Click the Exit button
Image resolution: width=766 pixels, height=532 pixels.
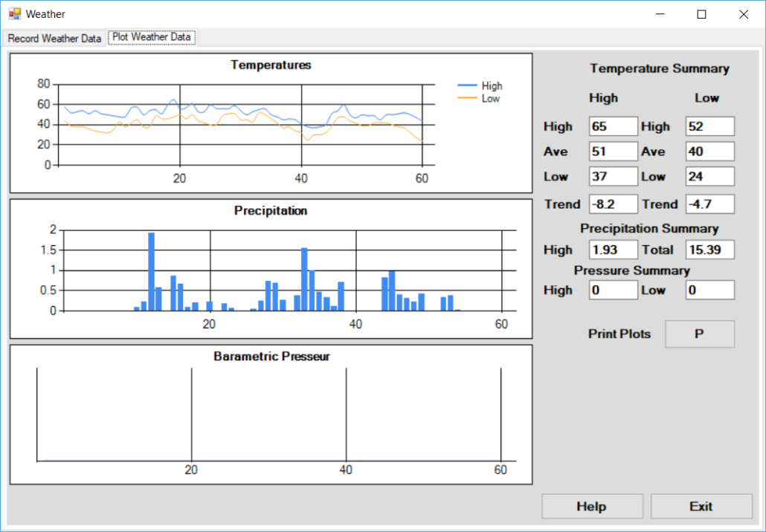(x=701, y=506)
